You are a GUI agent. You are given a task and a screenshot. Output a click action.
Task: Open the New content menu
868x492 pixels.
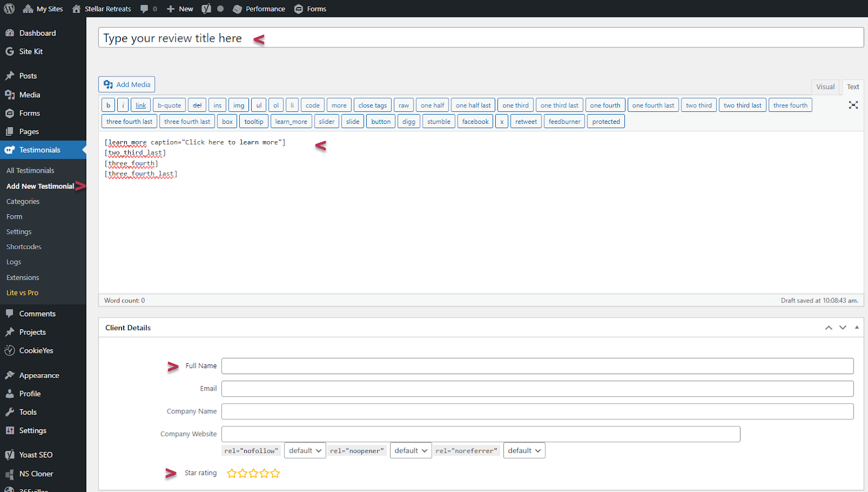[x=180, y=9]
